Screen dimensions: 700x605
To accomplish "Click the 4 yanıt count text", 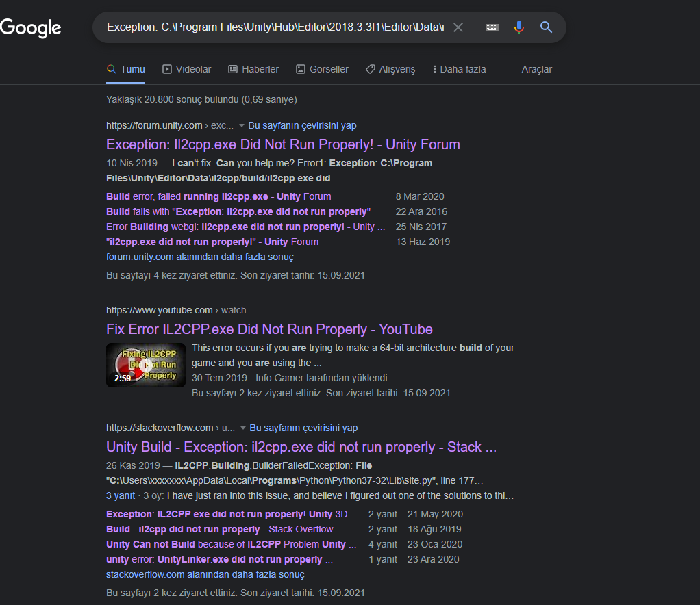I will pos(383,544).
